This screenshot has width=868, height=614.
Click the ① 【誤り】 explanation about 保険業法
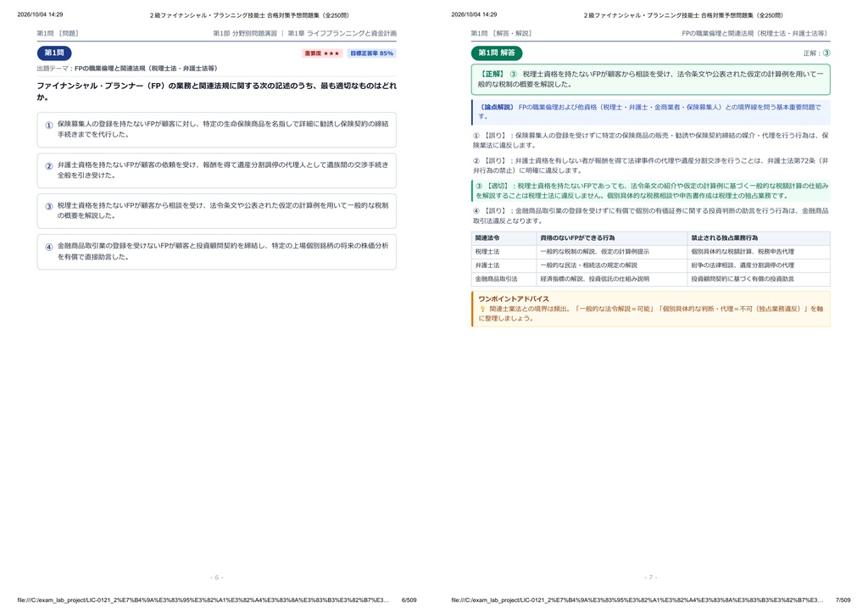click(650, 140)
